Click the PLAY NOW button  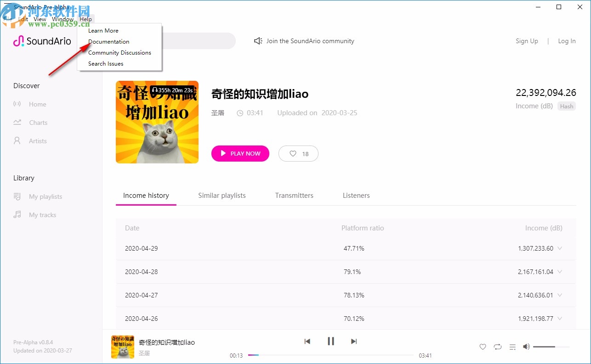[x=240, y=153]
